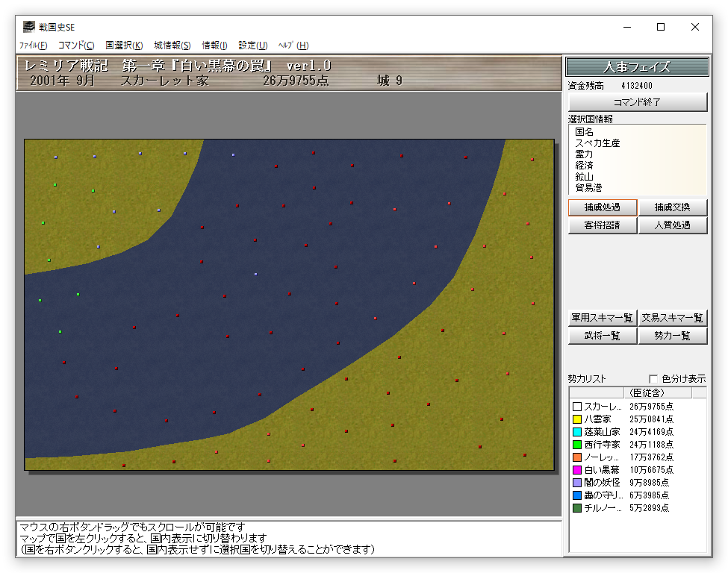
Task: Expand the 城情報(S) menu
Action: pyautogui.click(x=172, y=46)
